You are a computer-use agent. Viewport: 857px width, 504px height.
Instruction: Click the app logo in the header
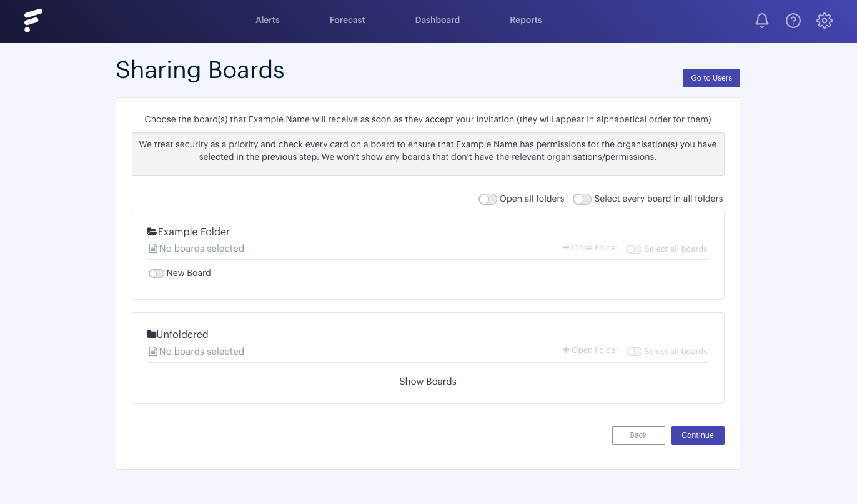[x=33, y=21]
